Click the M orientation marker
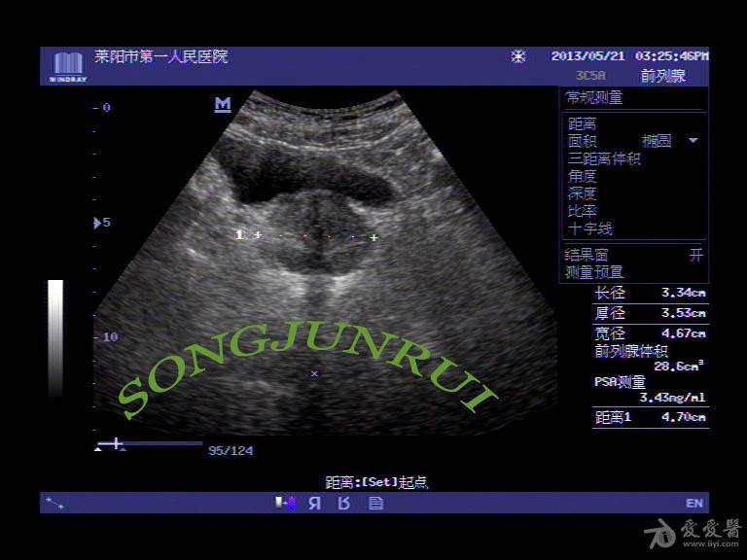The width and height of the screenshot is (747, 560). coord(223,105)
